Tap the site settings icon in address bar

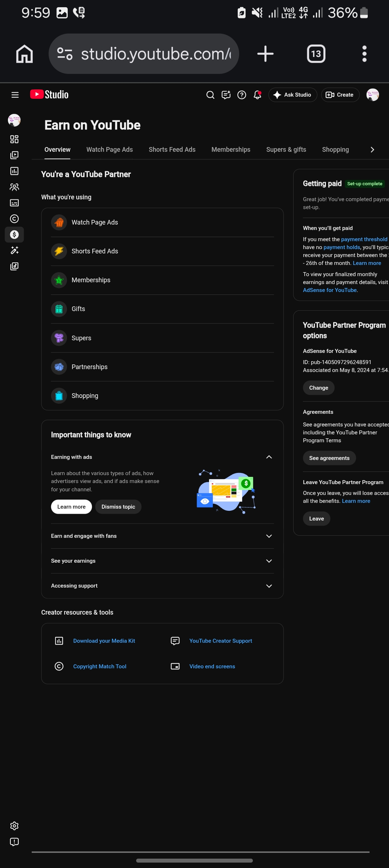coord(65,54)
